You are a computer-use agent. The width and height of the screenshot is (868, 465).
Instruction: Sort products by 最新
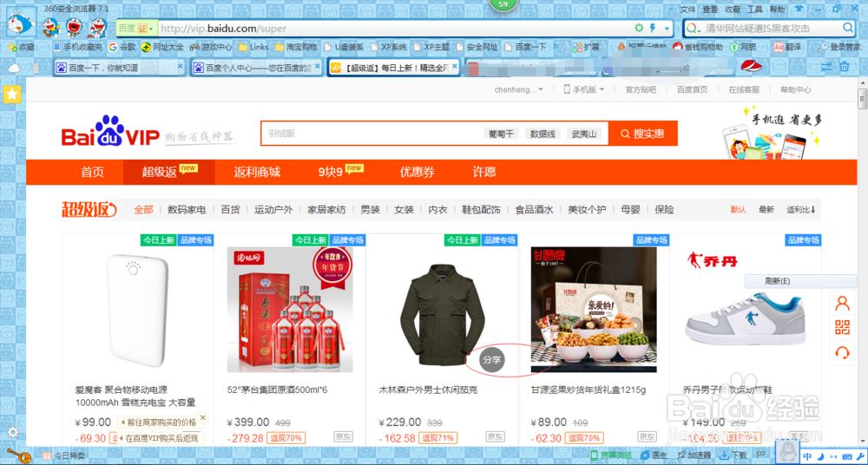(x=766, y=210)
